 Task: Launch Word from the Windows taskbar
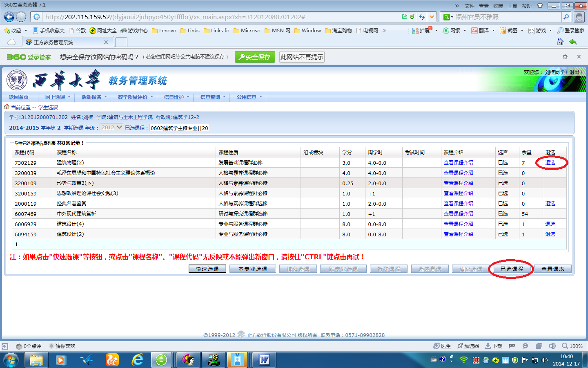[x=264, y=360]
